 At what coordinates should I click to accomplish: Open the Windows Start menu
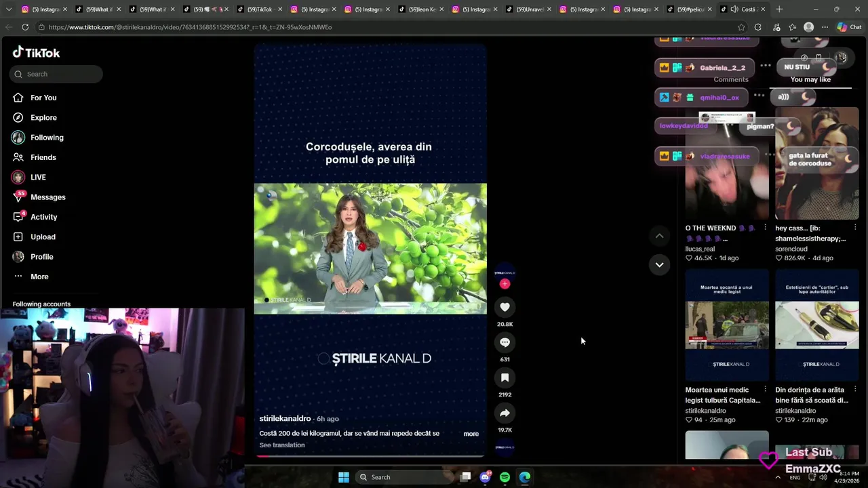click(x=344, y=477)
